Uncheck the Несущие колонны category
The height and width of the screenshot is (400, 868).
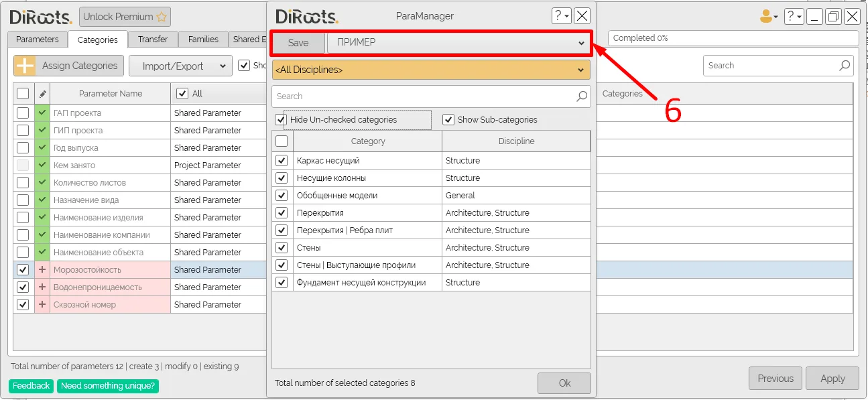pyautogui.click(x=282, y=178)
